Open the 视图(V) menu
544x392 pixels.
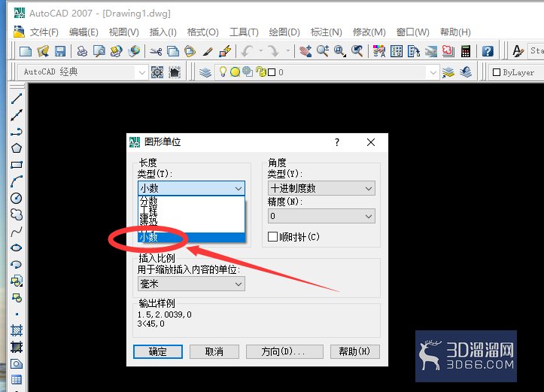pos(124,32)
